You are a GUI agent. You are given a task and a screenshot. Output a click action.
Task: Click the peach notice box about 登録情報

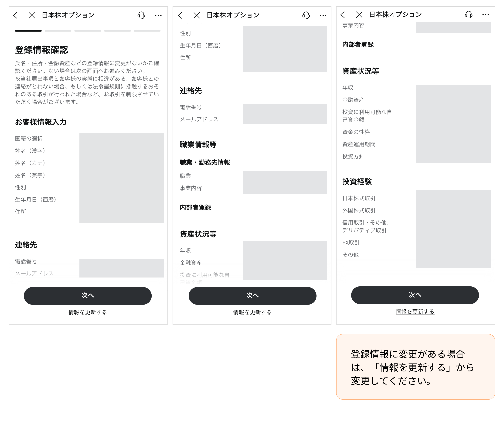coord(415,367)
